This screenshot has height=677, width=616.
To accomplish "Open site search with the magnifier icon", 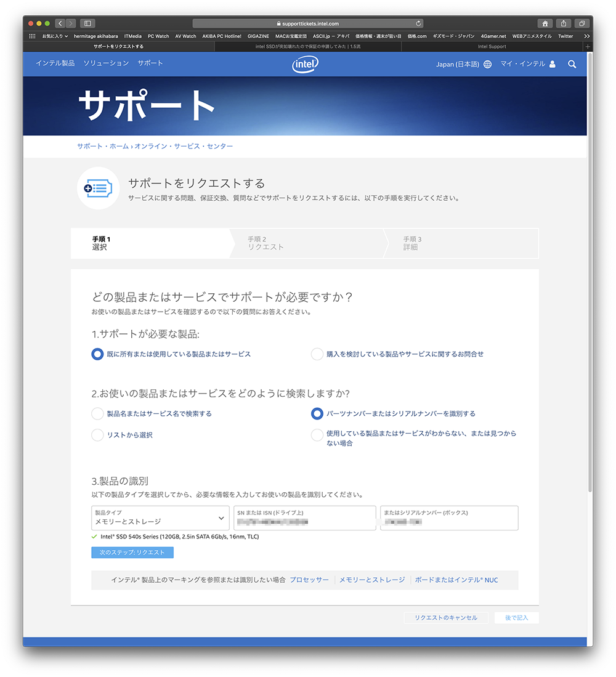I will 572,64.
